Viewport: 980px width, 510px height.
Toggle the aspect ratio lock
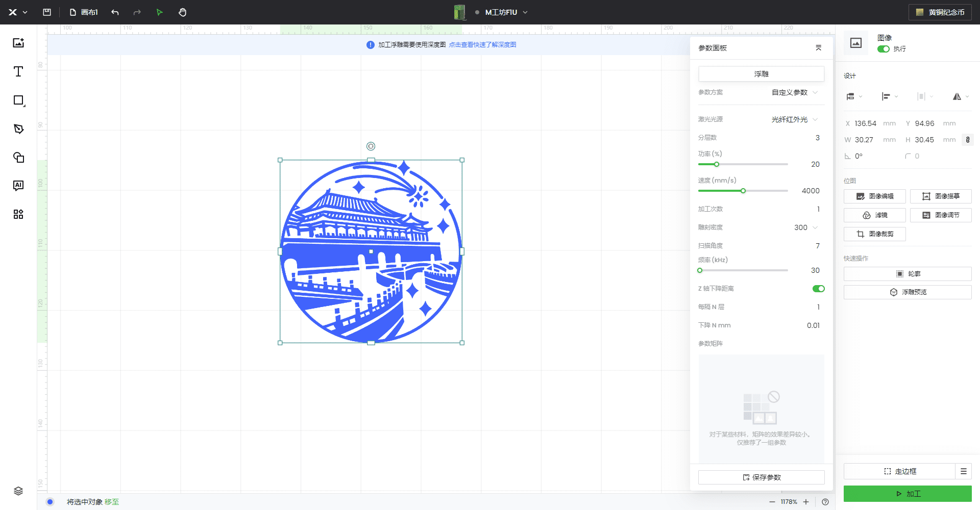coord(967,140)
